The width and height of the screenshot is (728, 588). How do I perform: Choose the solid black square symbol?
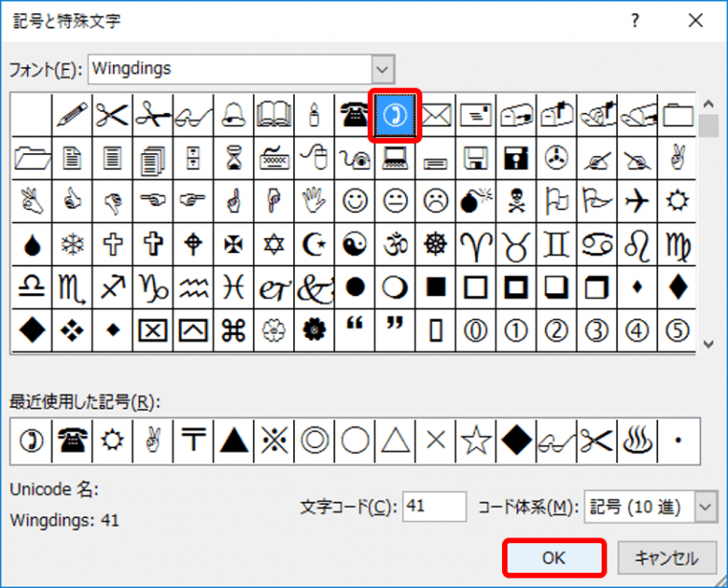pyautogui.click(x=436, y=287)
